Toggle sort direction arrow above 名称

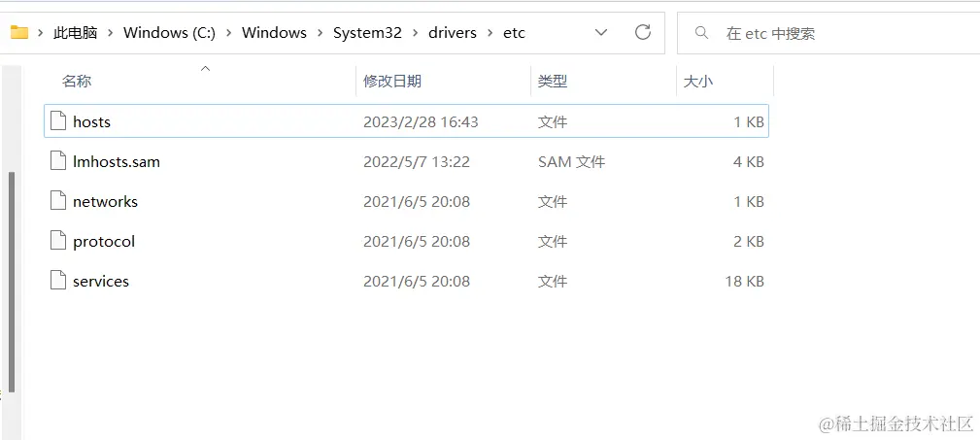205,68
